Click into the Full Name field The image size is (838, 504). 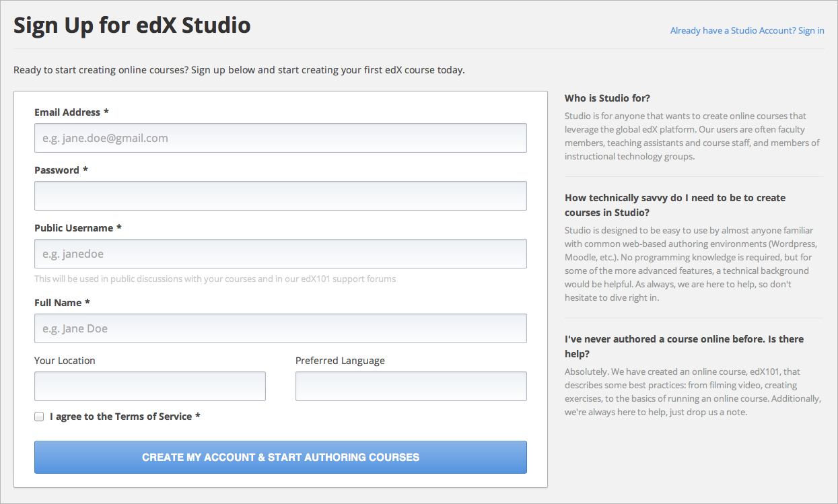click(x=280, y=328)
